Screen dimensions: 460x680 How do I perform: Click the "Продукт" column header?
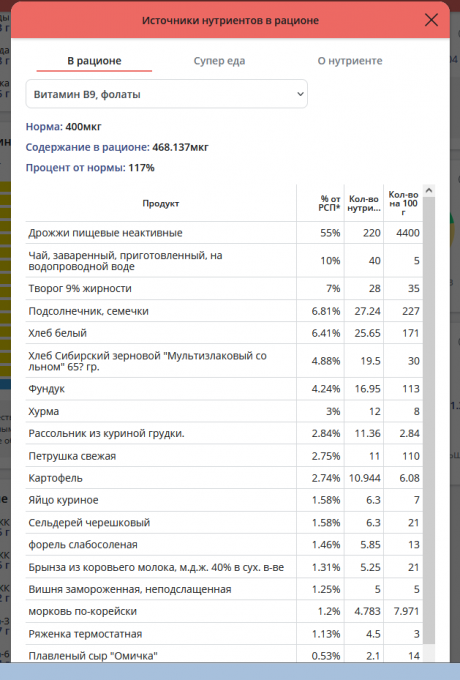161,203
